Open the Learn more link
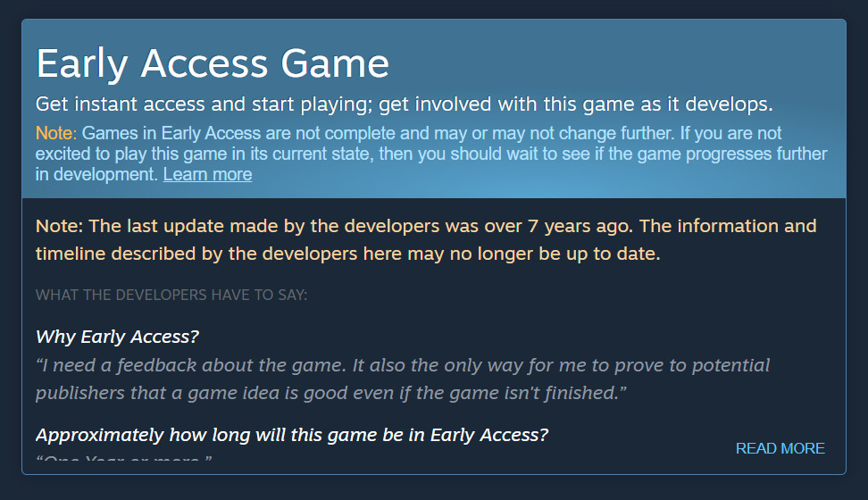 click(x=207, y=174)
